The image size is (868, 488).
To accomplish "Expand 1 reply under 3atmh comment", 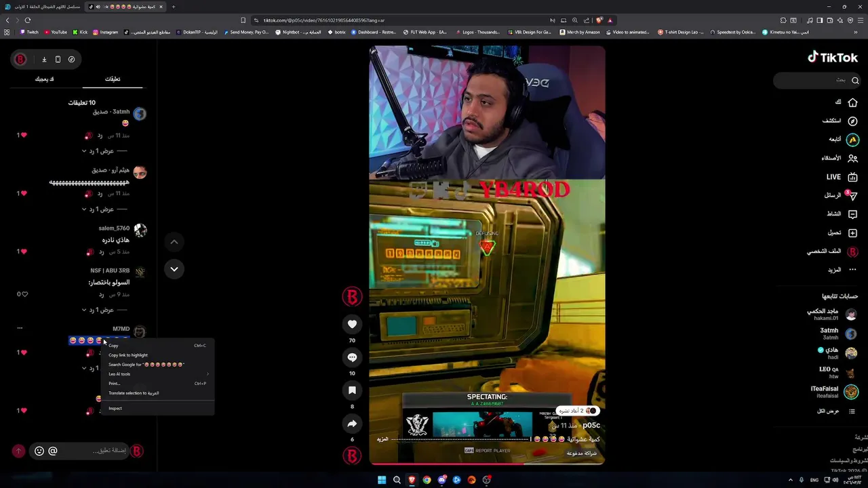I will pos(105,151).
